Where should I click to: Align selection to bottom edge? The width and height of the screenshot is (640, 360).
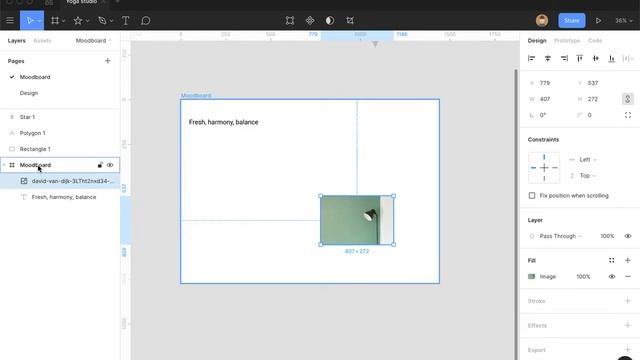[611, 58]
